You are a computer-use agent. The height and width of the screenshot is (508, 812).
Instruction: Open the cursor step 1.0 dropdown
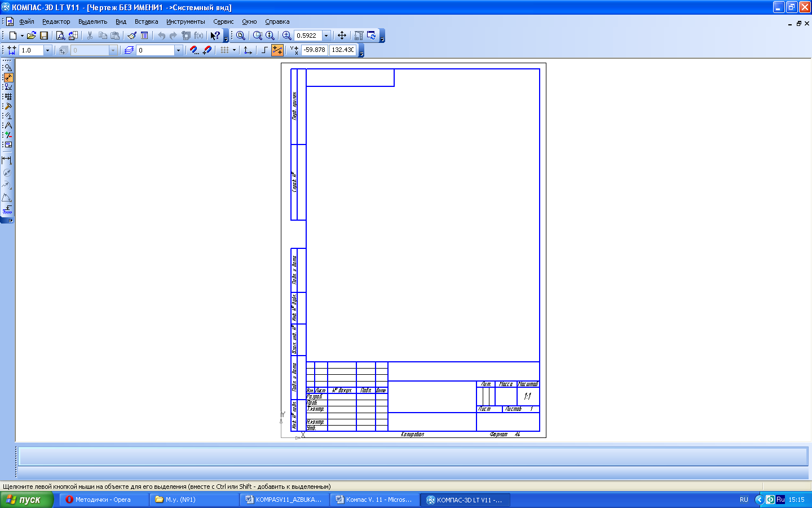(47, 50)
